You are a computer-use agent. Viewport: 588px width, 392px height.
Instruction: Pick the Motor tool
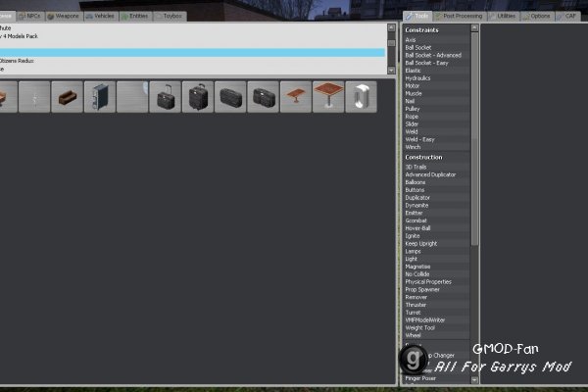coord(436,86)
